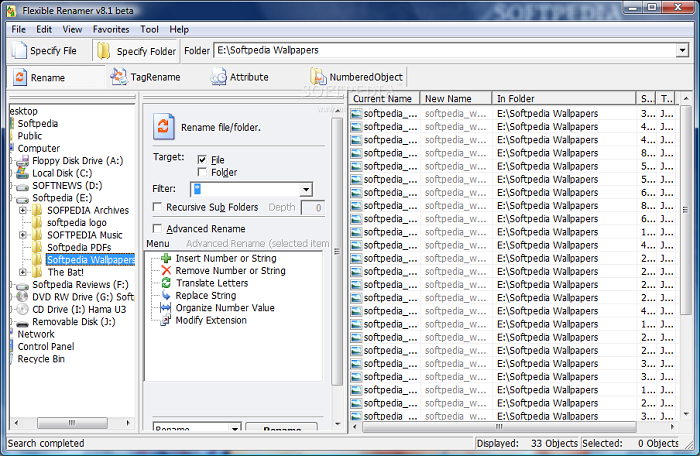Open the Filter dropdown list
This screenshot has width=700, height=456.
click(306, 189)
